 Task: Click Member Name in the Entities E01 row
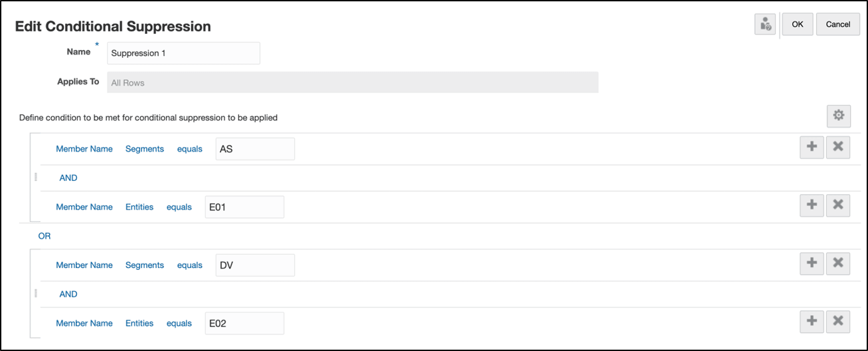[x=84, y=207]
